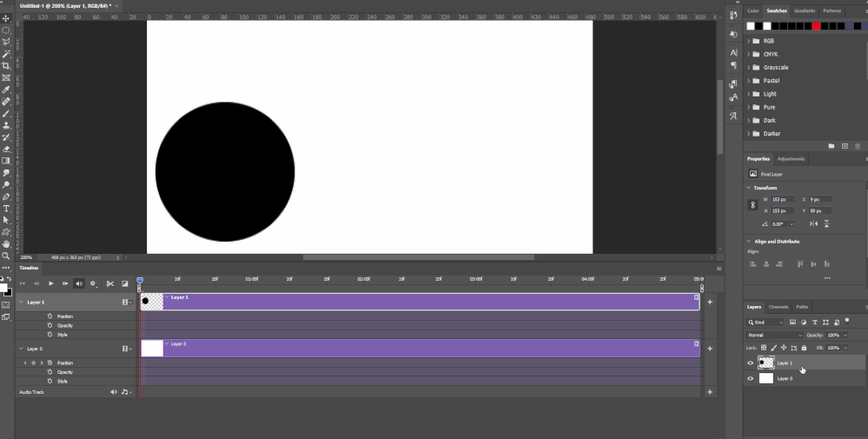
Task: Select the Move tool
Action: (x=6, y=18)
